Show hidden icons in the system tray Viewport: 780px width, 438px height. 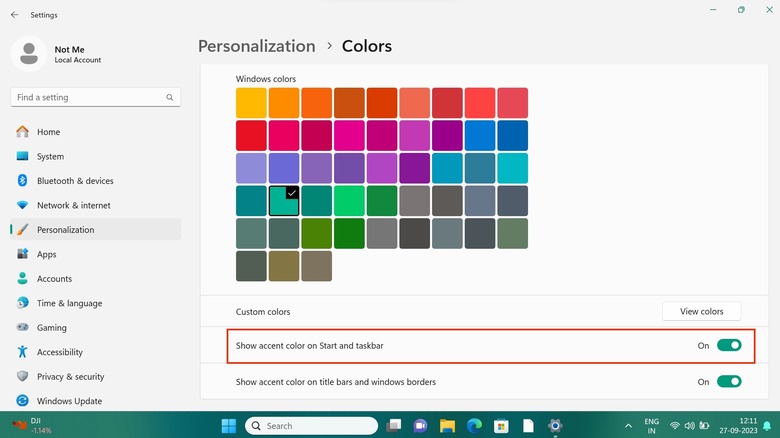629,425
